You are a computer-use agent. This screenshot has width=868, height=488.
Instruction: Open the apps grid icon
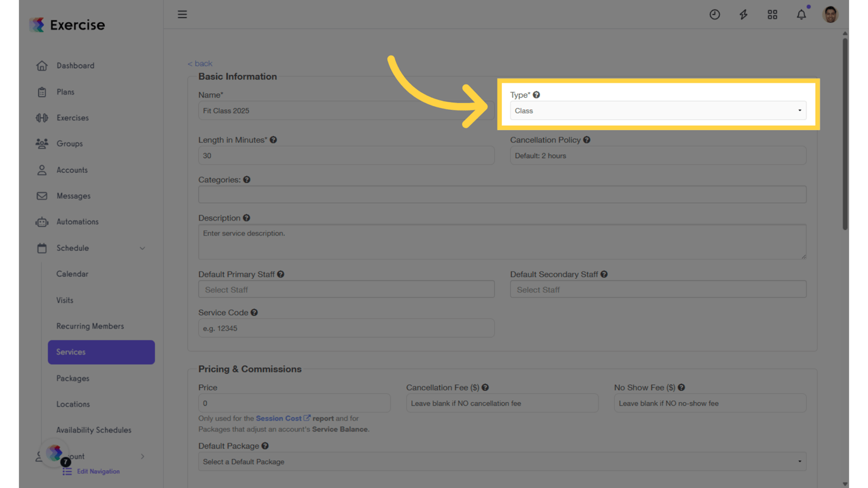(772, 14)
